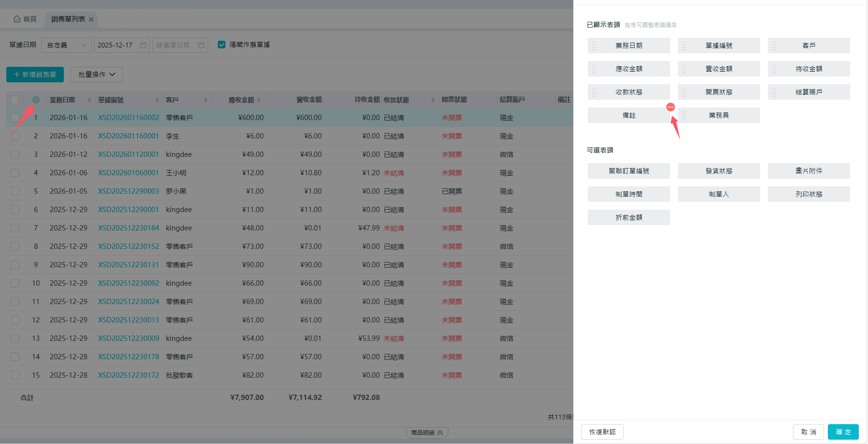Open order link XSD202601160002

(128, 118)
